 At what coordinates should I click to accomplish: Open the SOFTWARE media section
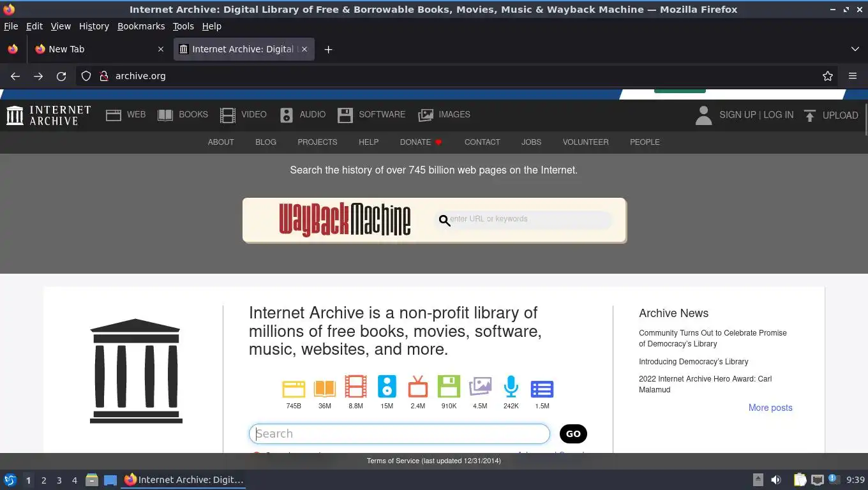[371, 115]
